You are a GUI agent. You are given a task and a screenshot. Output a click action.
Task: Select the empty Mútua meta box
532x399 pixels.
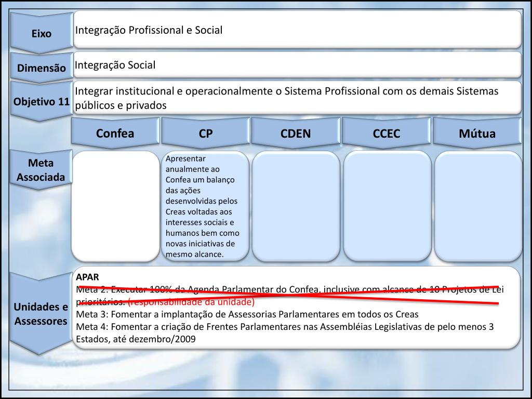pyautogui.click(x=478, y=206)
